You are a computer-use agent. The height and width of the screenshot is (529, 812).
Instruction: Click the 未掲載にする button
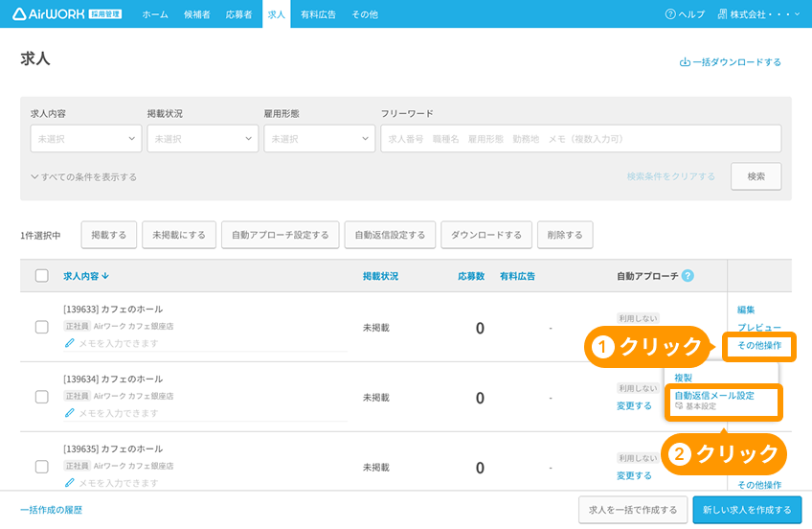pyautogui.click(x=179, y=235)
